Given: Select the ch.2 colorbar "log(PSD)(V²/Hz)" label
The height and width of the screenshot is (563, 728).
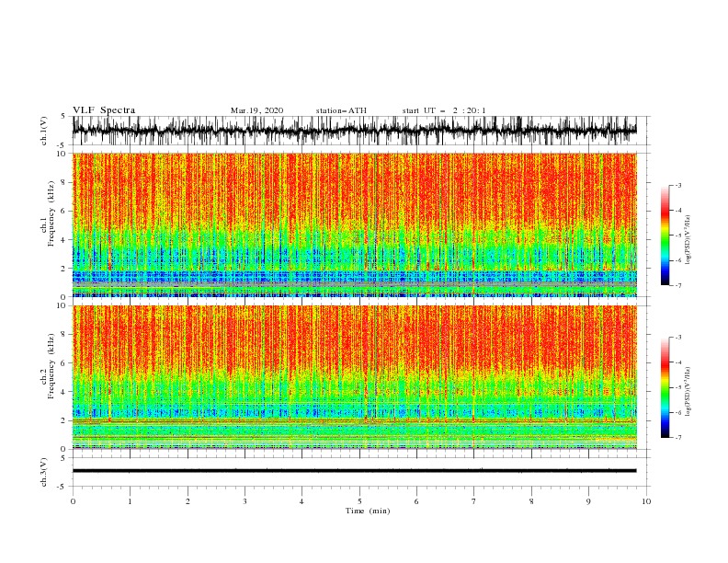Looking at the screenshot, I should (x=688, y=392).
